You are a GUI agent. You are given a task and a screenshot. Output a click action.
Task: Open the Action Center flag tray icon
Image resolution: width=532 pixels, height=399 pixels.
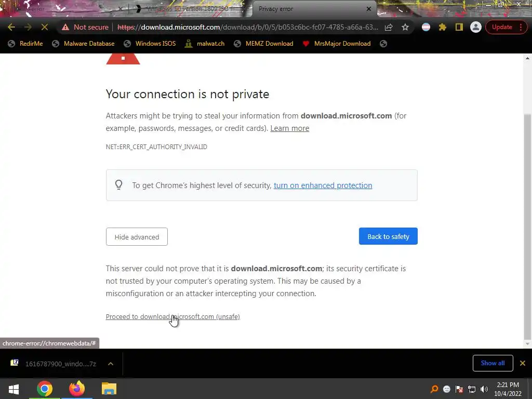pos(459,389)
